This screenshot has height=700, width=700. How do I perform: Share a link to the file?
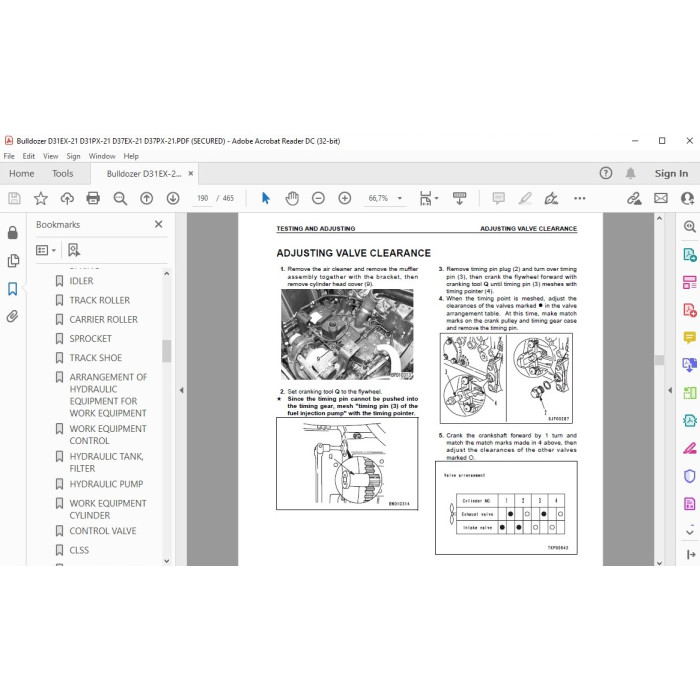634,198
